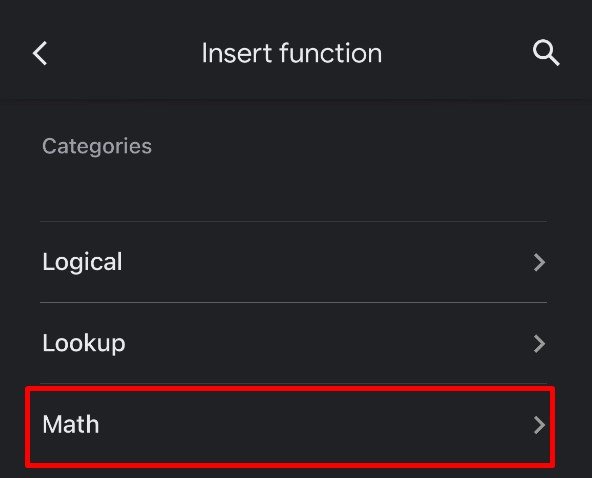Open the Lookup category row
Screen dimensions: 592x478
[293, 343]
